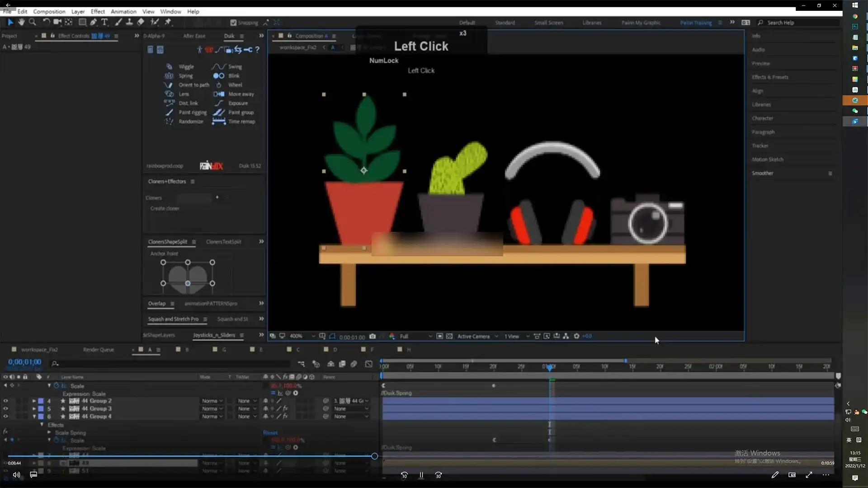Hide layer 44 Group 3 with eye
The image size is (868, 488).
pyautogui.click(x=5, y=408)
